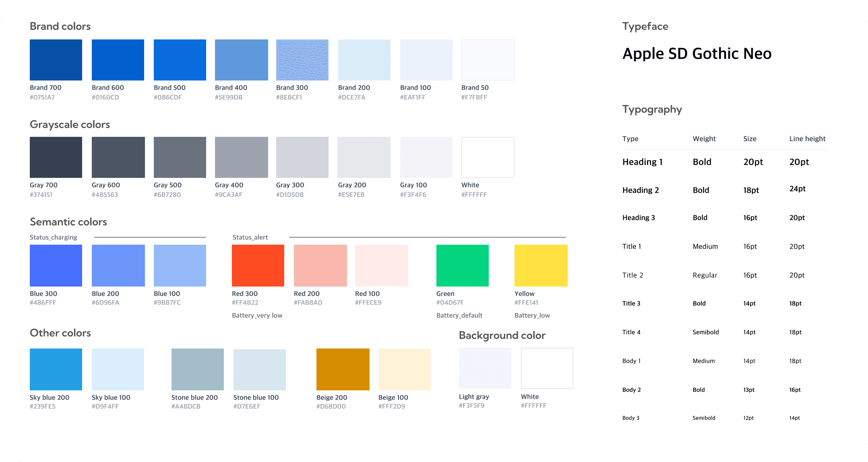The width and height of the screenshot is (868, 462).
Task: Select the Heading 1 typography row label
Action: click(643, 162)
